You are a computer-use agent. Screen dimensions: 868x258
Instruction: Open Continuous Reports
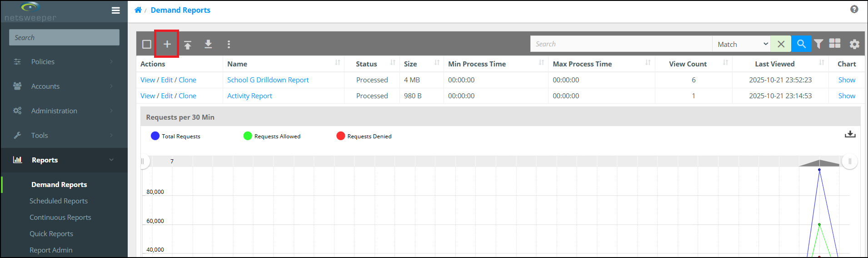click(x=60, y=217)
